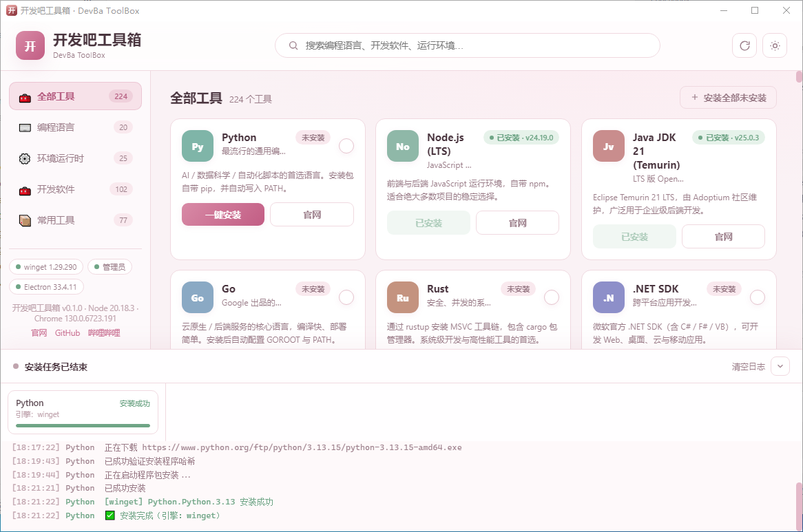Open the sidebar 官网 link
This screenshot has height=532, width=803.
coord(39,333)
